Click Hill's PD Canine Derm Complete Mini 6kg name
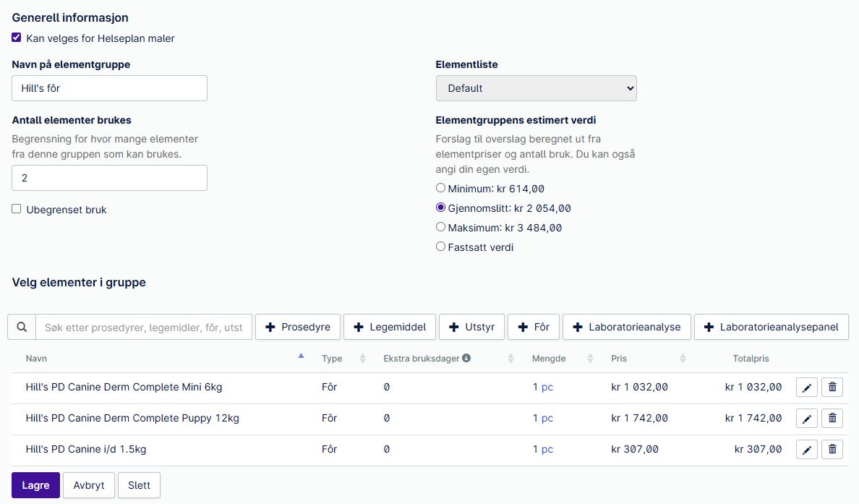859x504 pixels. 124,388
